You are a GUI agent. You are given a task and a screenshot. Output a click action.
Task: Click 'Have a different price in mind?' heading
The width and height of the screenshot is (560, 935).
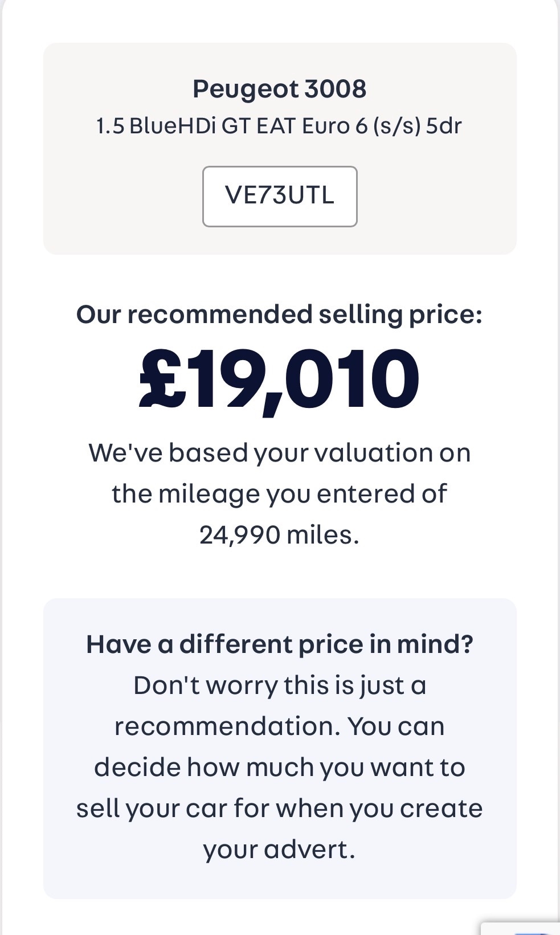(279, 644)
